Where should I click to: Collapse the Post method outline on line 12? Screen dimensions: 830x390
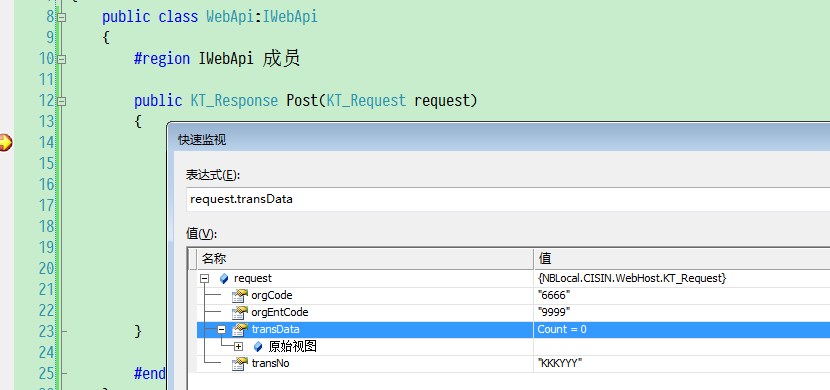point(61,101)
